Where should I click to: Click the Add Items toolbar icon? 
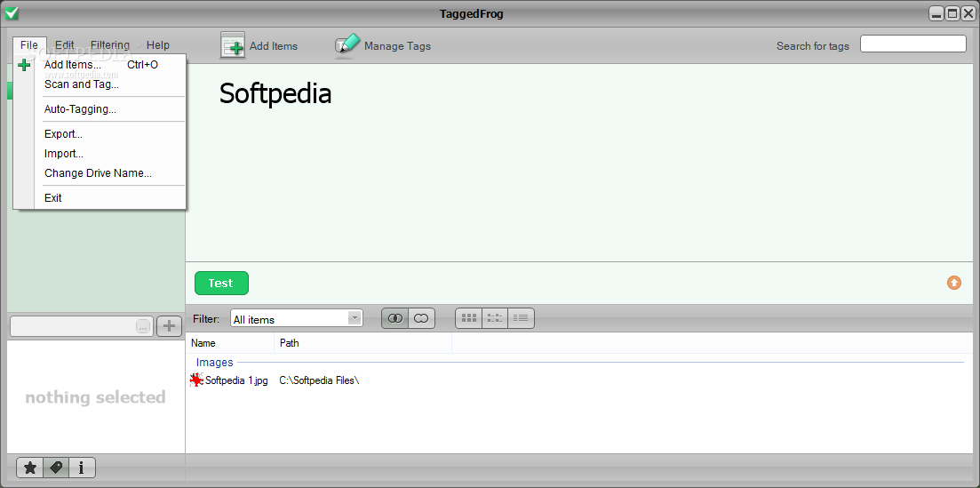(233, 45)
